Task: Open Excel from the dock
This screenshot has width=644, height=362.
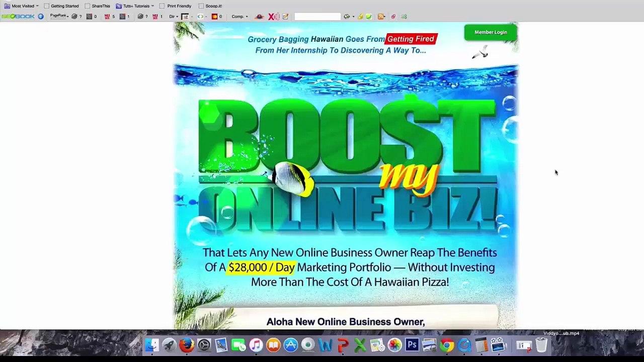Action: tap(360, 345)
